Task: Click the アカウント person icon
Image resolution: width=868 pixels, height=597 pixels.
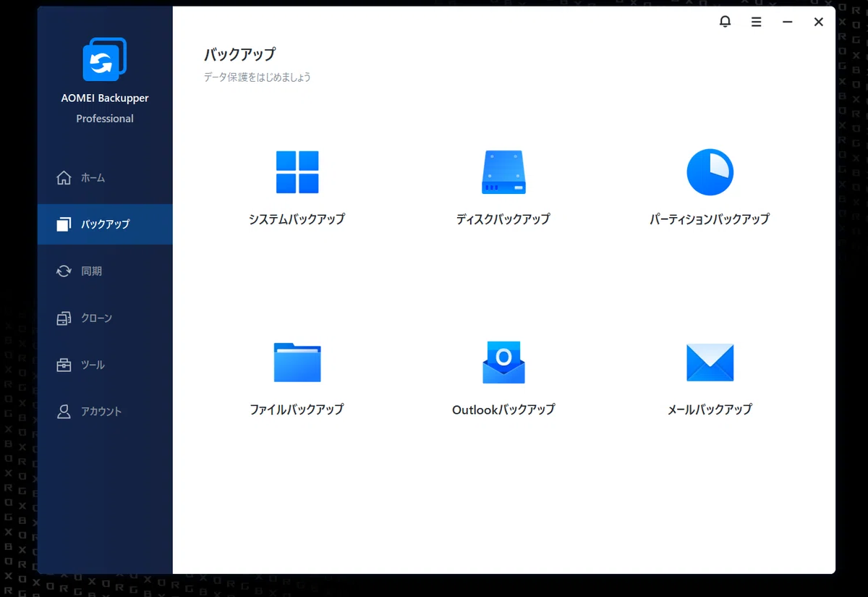Action: tap(64, 411)
